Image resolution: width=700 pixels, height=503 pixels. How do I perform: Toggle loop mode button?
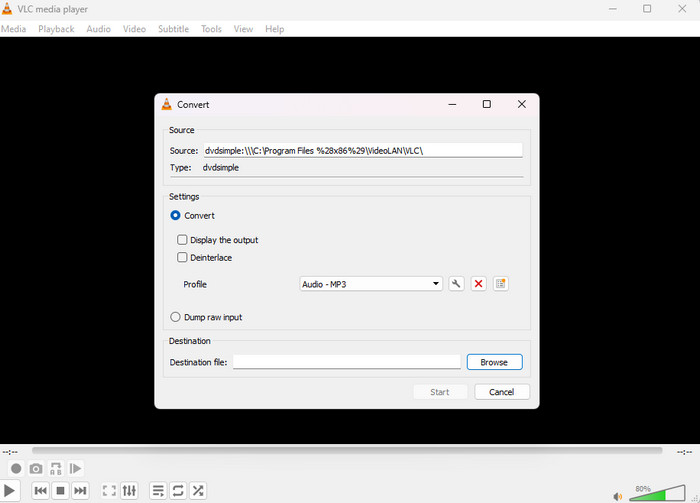[x=178, y=491]
